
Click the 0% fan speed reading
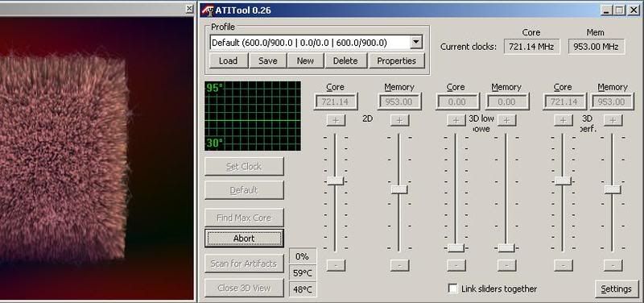(303, 256)
